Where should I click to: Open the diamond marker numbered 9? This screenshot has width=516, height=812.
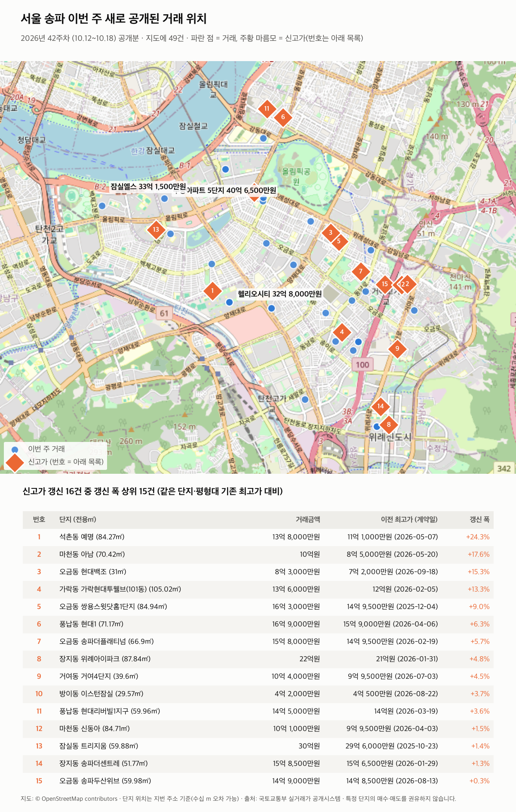[x=397, y=349]
